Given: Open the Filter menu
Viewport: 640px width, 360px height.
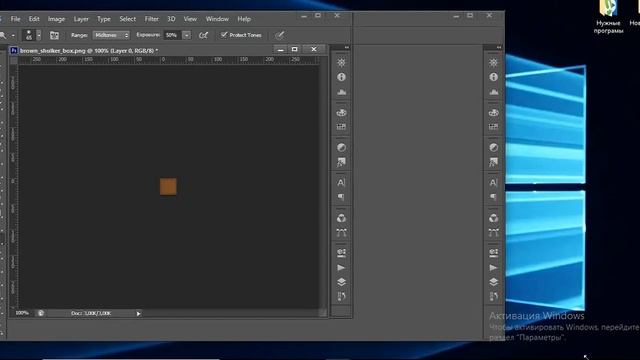Looking at the screenshot, I should click(151, 19).
